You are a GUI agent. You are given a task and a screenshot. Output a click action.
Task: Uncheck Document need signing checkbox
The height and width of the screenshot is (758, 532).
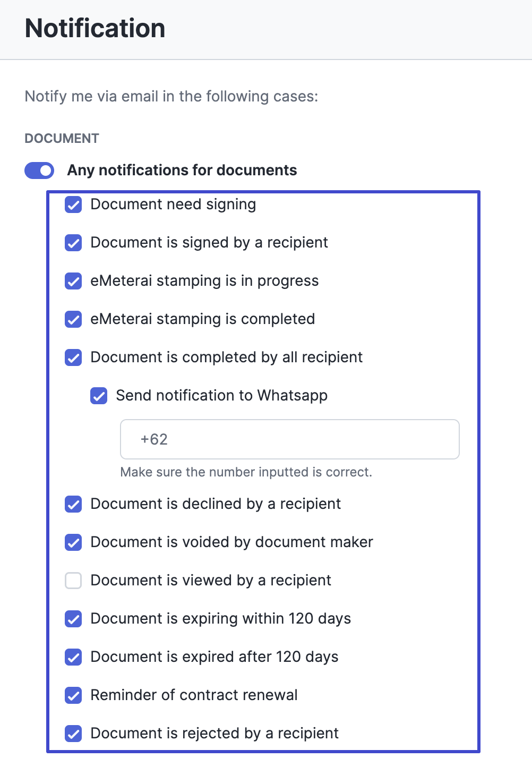coord(73,205)
